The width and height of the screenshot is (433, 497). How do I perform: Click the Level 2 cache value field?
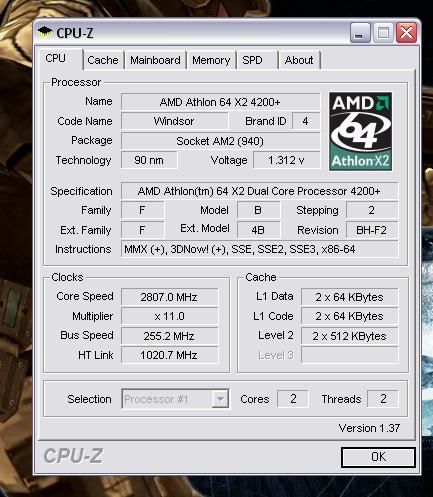tap(349, 336)
